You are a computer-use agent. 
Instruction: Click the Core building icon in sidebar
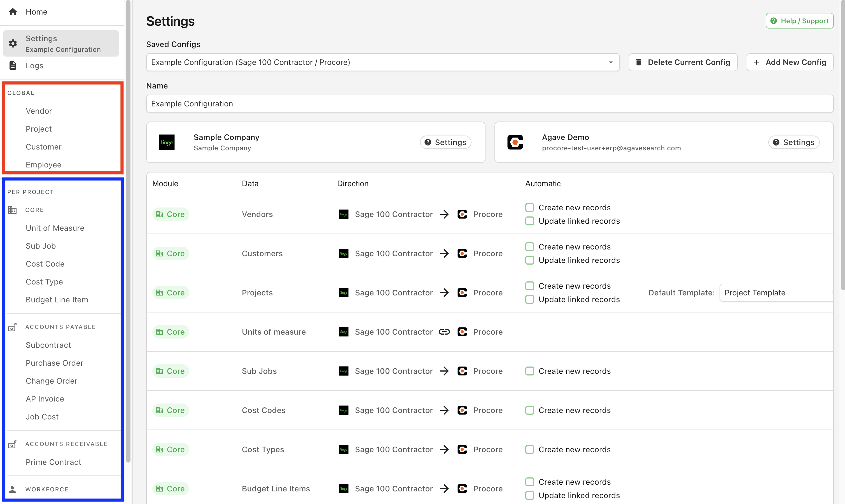pyautogui.click(x=13, y=210)
